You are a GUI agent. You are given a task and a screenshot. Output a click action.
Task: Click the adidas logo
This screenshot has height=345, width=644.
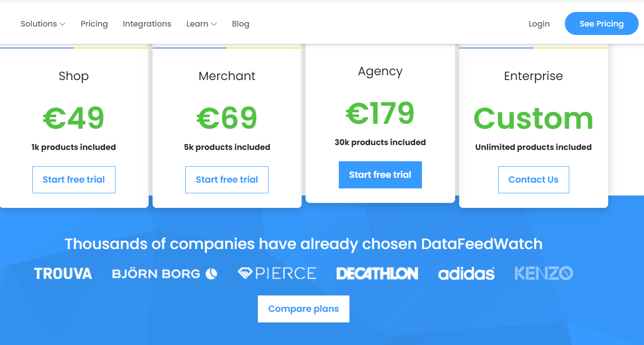tap(466, 273)
